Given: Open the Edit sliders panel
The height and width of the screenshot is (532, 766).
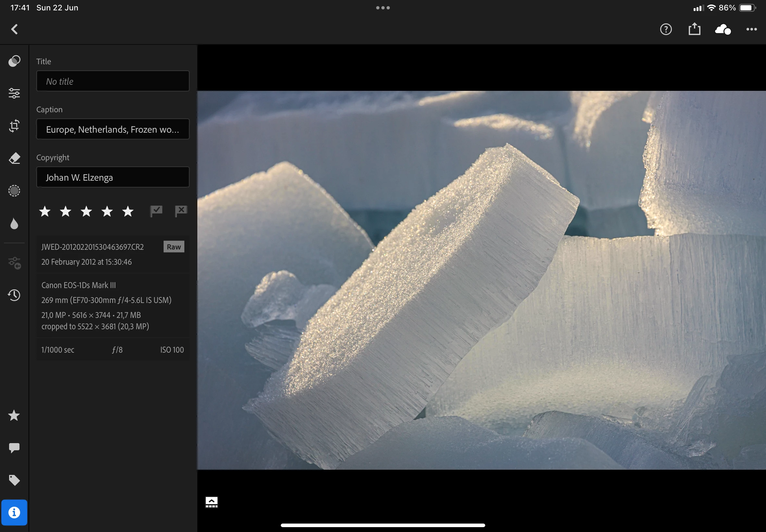Looking at the screenshot, I should click(x=14, y=93).
